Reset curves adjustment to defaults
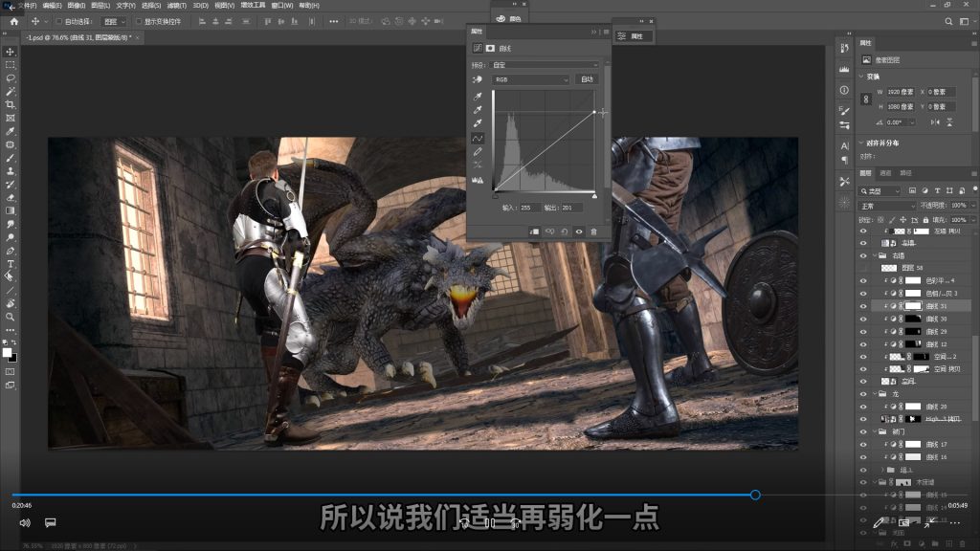Screen dimensions: 980x551 (x=565, y=231)
